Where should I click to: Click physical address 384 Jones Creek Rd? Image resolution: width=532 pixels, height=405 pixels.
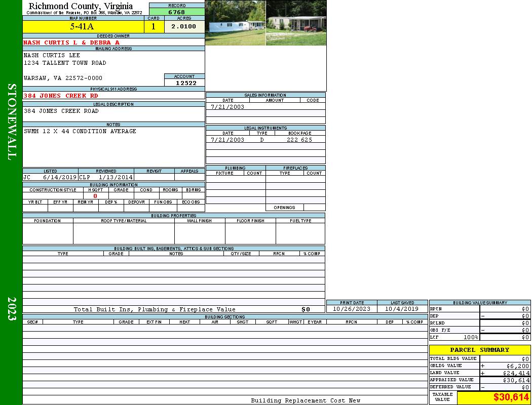click(61, 96)
